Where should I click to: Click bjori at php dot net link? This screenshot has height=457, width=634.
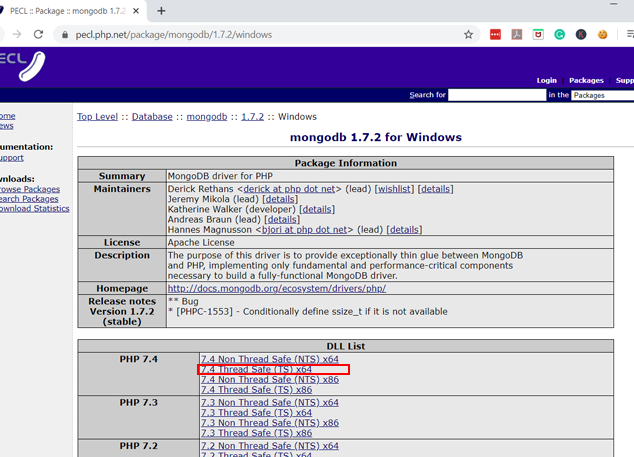point(304,229)
